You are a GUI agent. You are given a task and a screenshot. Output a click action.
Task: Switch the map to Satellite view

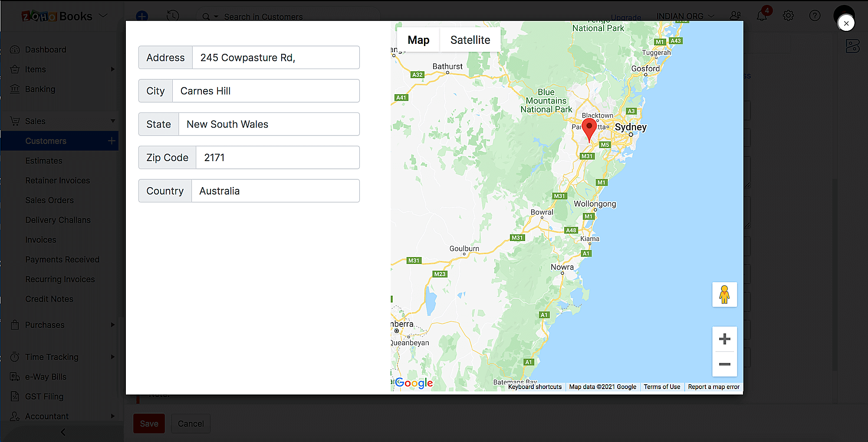pyautogui.click(x=470, y=40)
